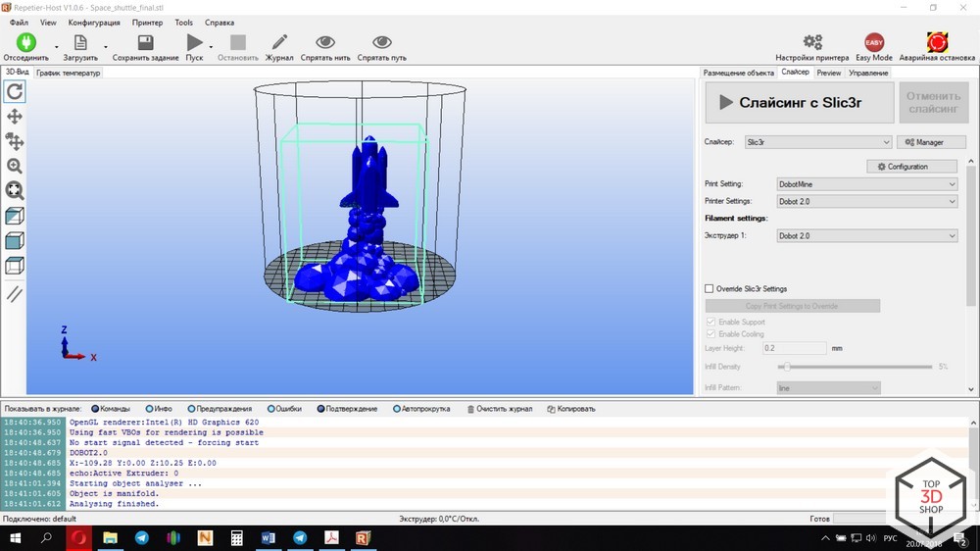Click the greyed Остановить stop icon
The height and width of the screenshot is (551, 980).
tap(237, 42)
